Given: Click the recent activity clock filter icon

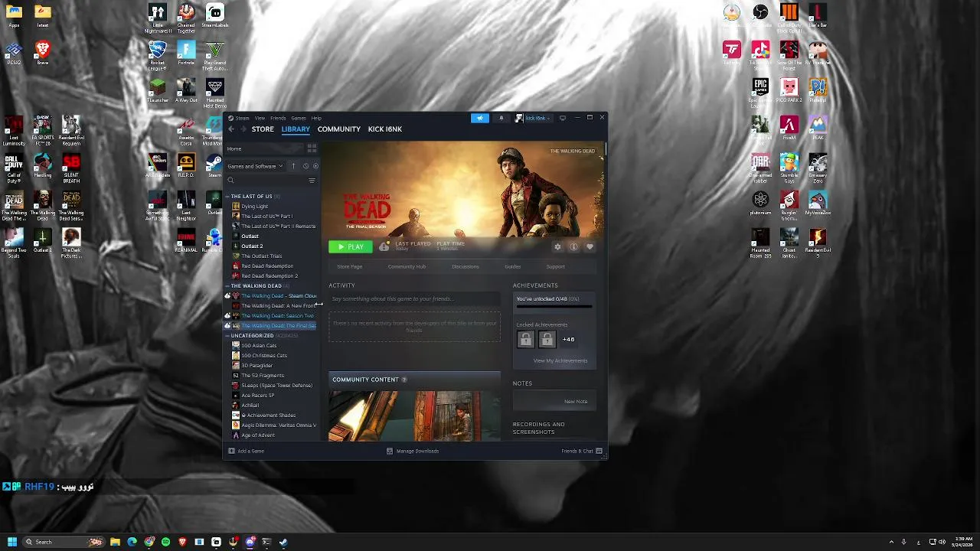Looking at the screenshot, I should pyautogui.click(x=305, y=166).
